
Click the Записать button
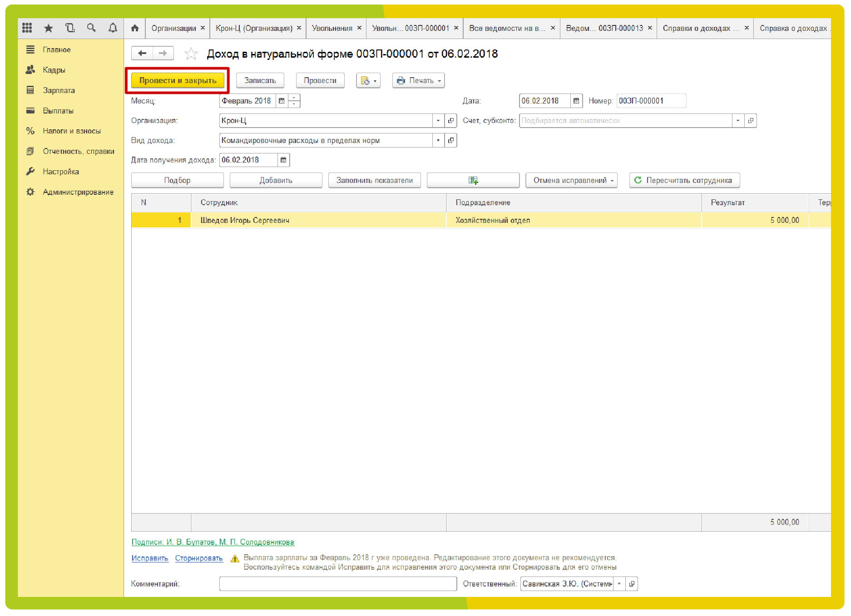260,80
